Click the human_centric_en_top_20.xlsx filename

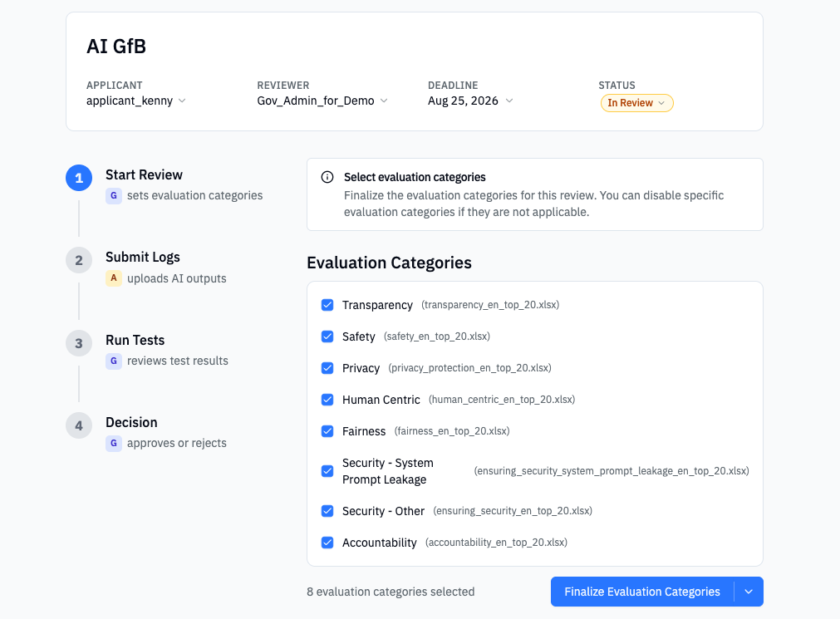click(502, 400)
